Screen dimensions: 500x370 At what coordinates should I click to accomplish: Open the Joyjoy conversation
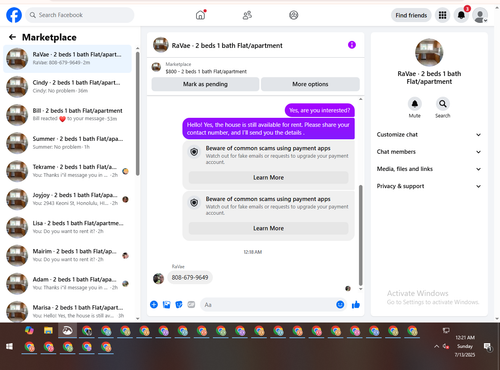[x=68, y=199]
